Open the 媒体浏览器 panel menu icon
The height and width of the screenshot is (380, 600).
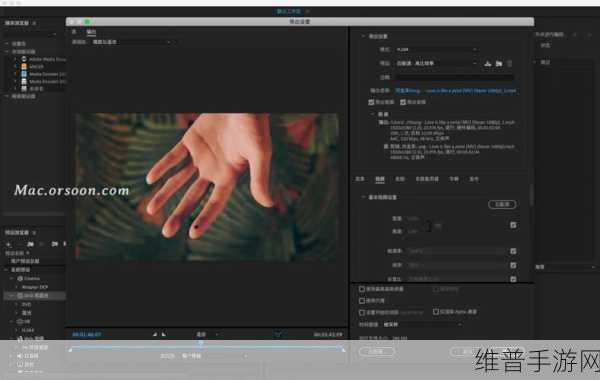[34, 23]
